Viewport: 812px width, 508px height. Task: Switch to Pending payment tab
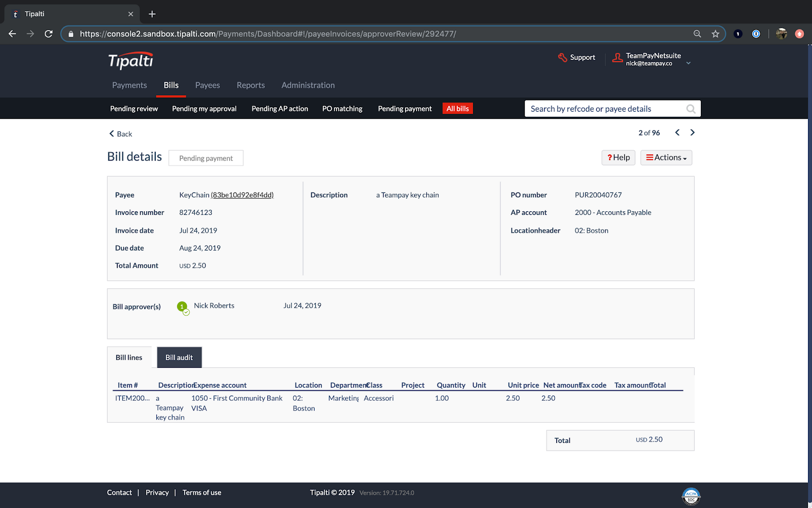click(404, 109)
